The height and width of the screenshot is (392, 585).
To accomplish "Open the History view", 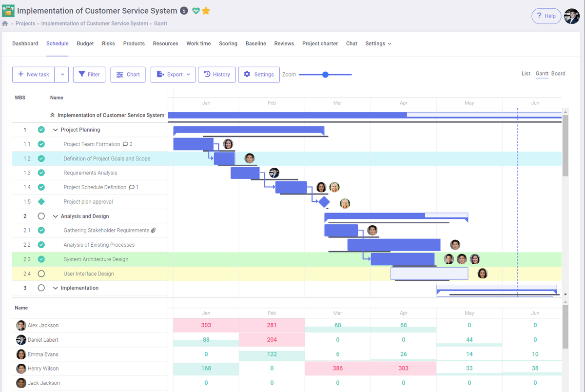I will 216,74.
